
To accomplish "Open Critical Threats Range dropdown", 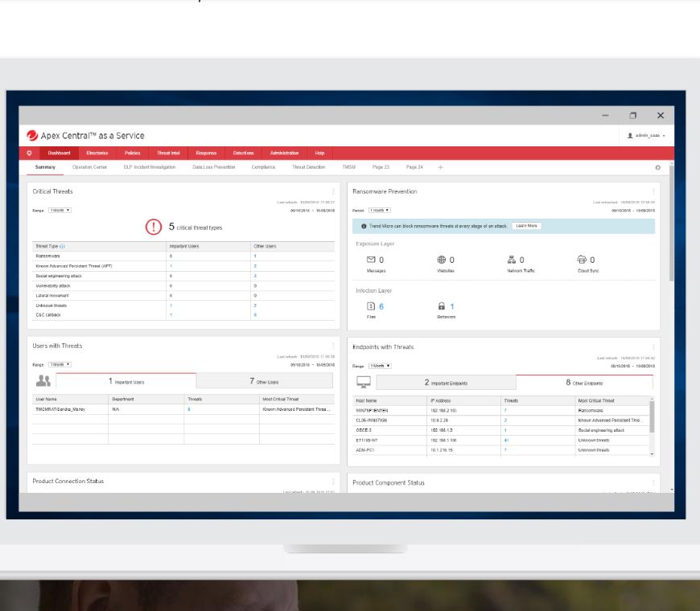I will pos(60,210).
